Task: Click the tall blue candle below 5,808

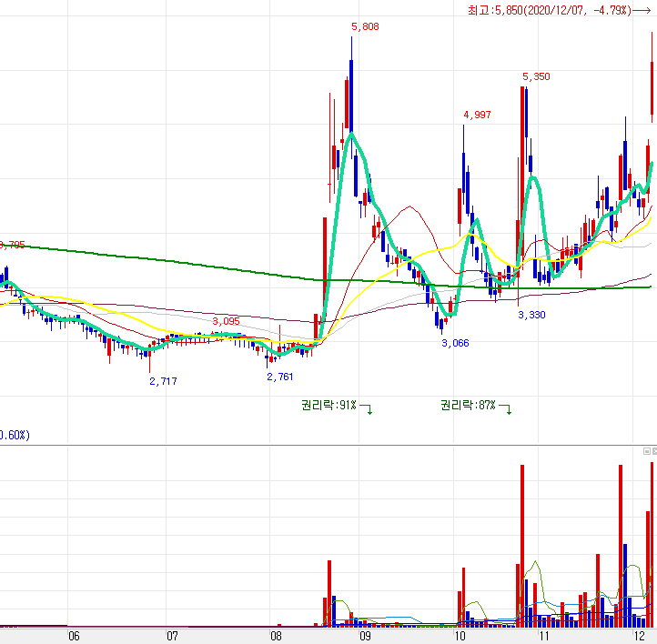Action: click(x=351, y=96)
